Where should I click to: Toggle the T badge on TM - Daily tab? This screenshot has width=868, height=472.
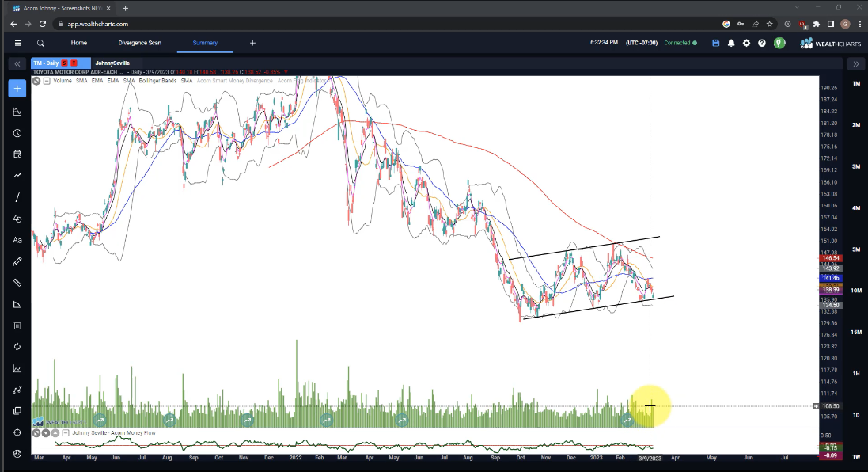(74, 63)
